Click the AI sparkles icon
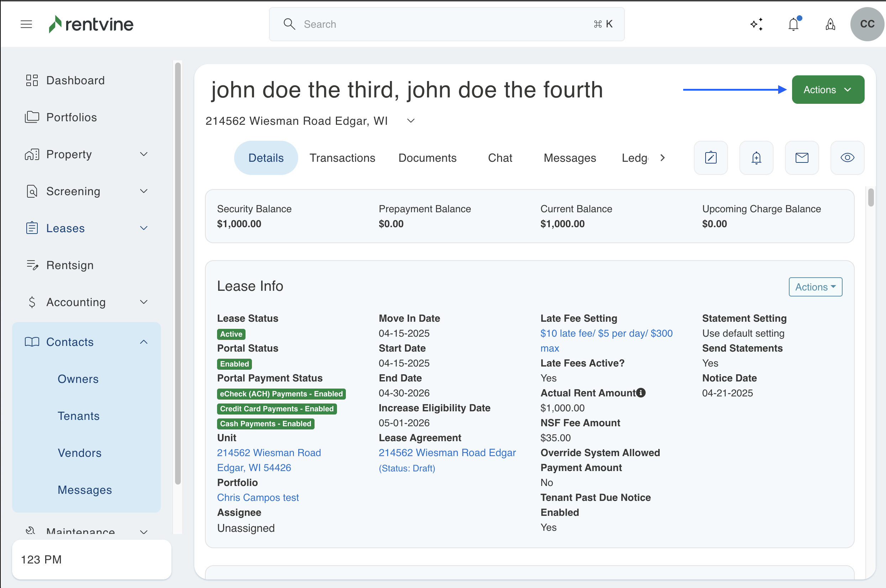This screenshot has height=588, width=886. [756, 25]
